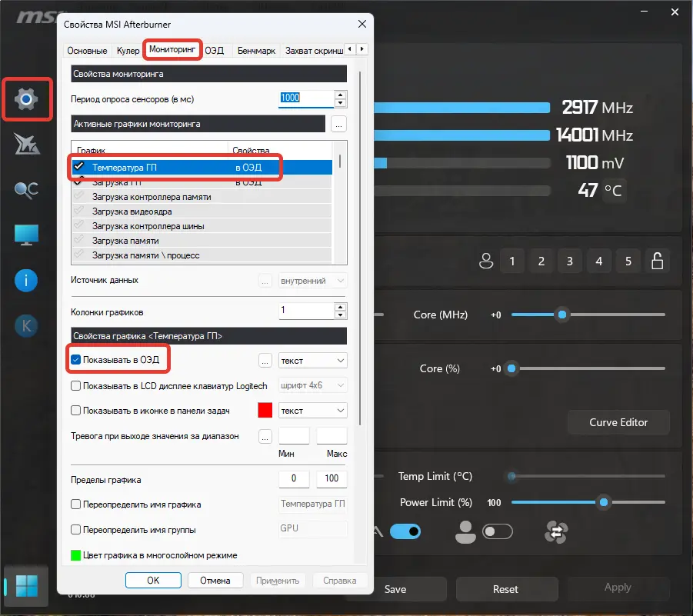Viewport: 693px width, 616px height.
Task: Switch to Кулер tab
Action: point(128,51)
